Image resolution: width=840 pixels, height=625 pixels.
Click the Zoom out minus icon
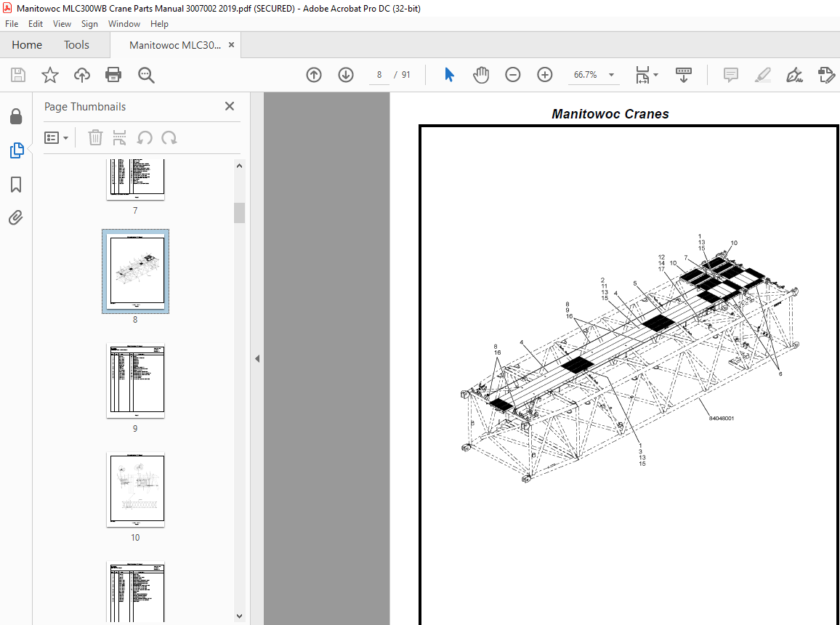tap(513, 75)
